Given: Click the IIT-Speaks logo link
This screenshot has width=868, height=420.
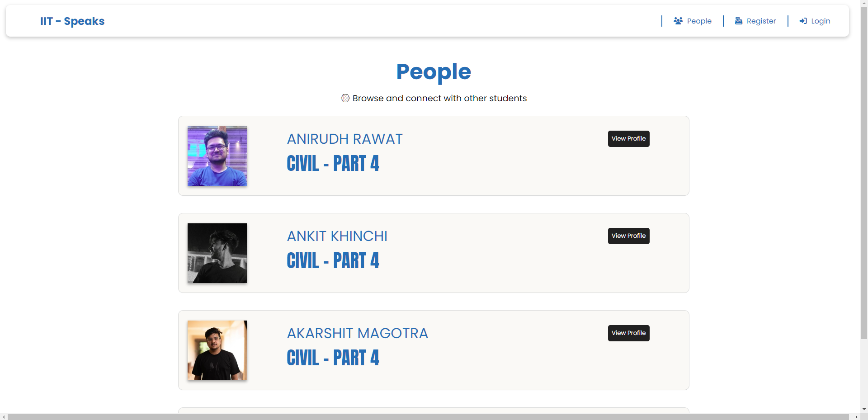Looking at the screenshot, I should coord(72,21).
